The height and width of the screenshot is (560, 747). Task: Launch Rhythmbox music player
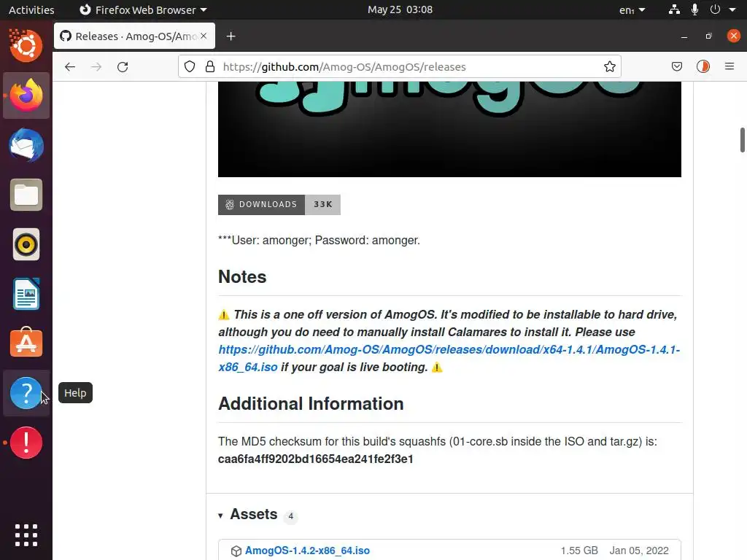(26, 245)
